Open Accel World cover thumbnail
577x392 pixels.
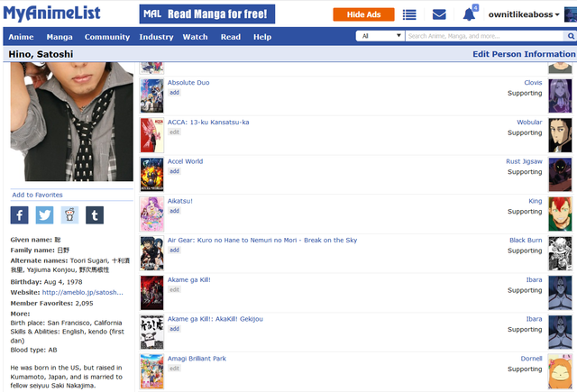[x=152, y=175]
